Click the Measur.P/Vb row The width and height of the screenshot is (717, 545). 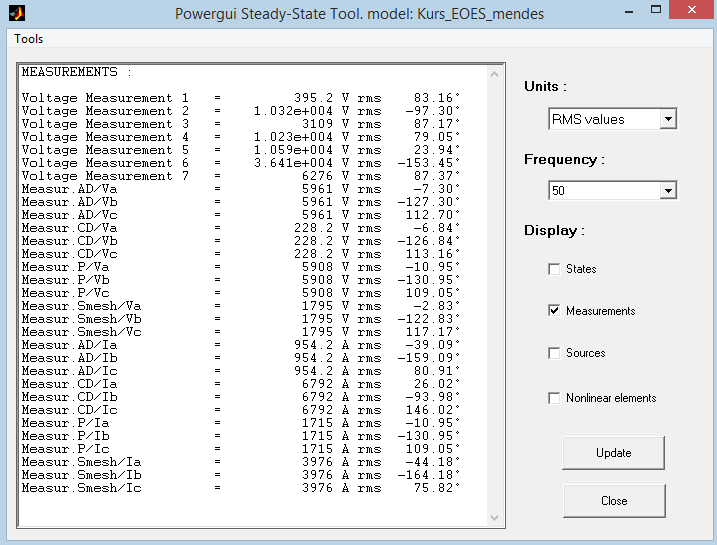[x=241, y=280]
